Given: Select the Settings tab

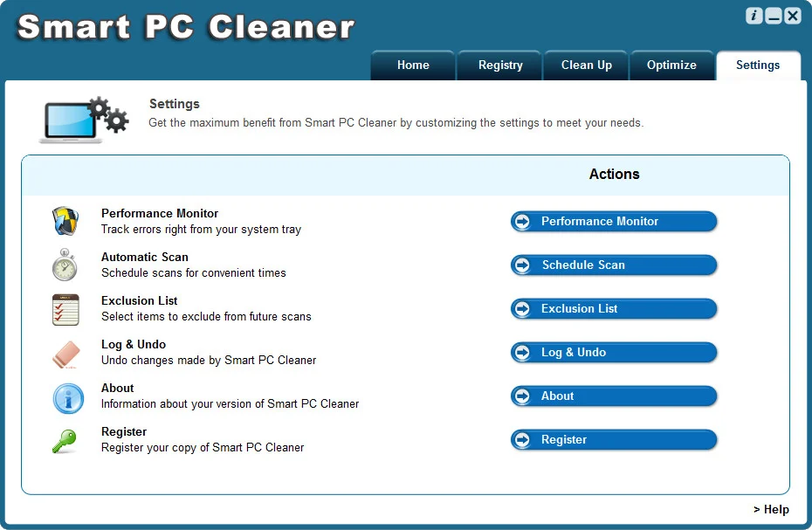Looking at the screenshot, I should (758, 65).
